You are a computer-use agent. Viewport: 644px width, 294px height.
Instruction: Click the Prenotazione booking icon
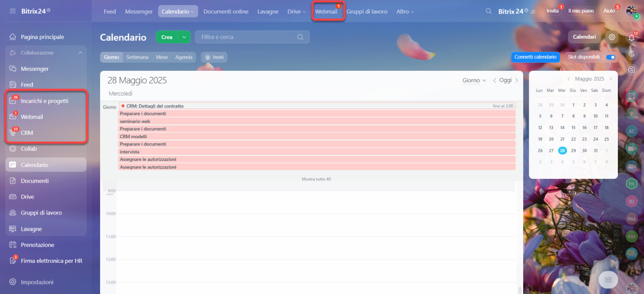13,245
